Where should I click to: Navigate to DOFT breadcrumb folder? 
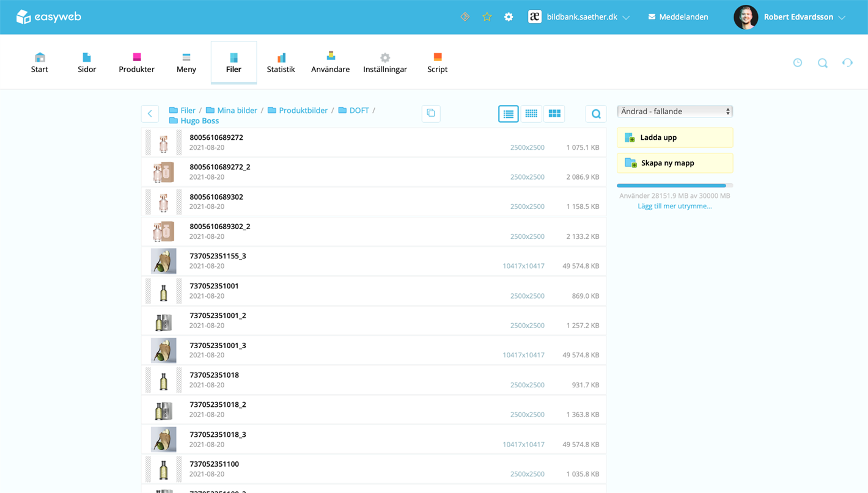point(353,111)
